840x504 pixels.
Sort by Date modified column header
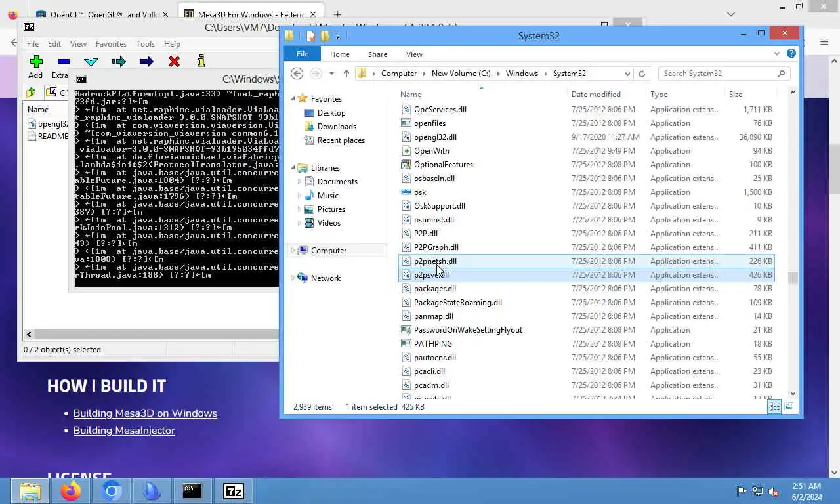pyautogui.click(x=596, y=94)
